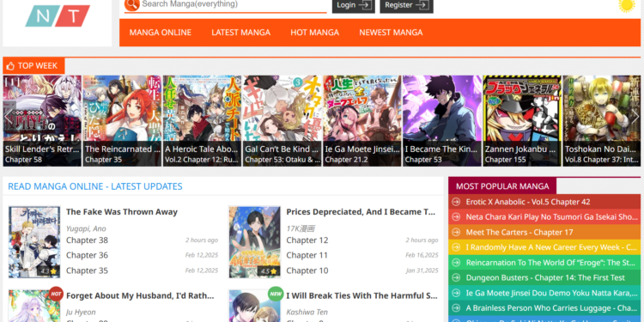This screenshot has width=644, height=322.
Task: Open the MANGA ONLINE menu item
Action: [x=161, y=33]
